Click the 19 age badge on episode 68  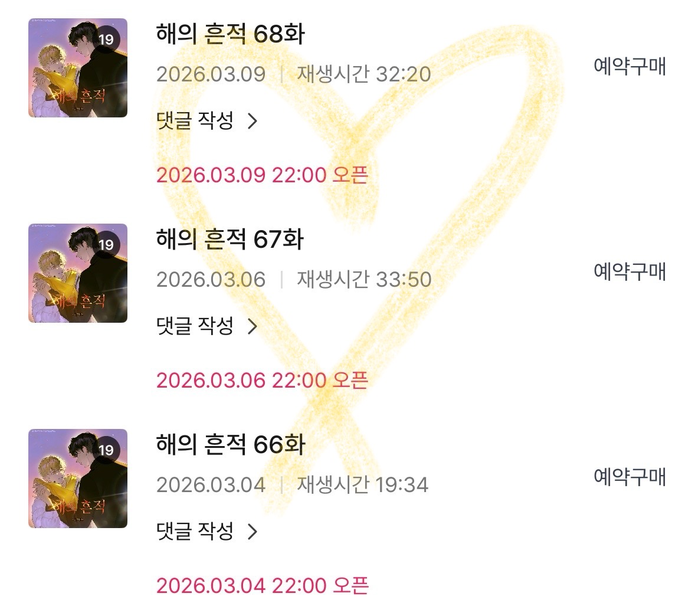106,40
